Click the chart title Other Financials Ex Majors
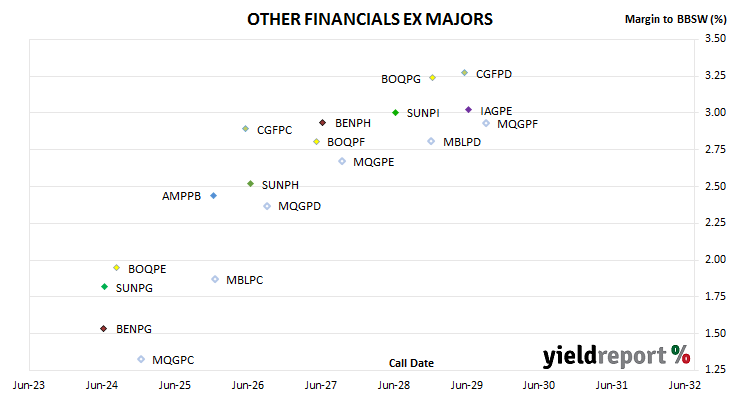Image resolution: width=730 pixels, height=399 pixels. click(x=370, y=19)
